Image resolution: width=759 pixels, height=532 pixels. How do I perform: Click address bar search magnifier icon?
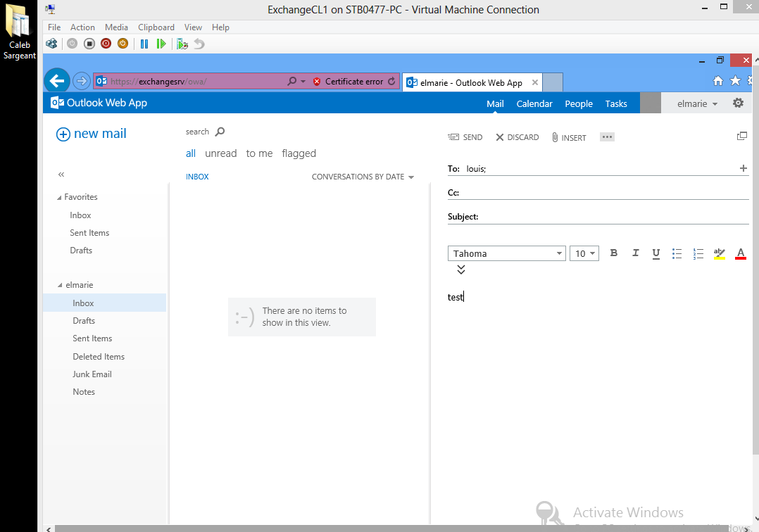pos(292,81)
